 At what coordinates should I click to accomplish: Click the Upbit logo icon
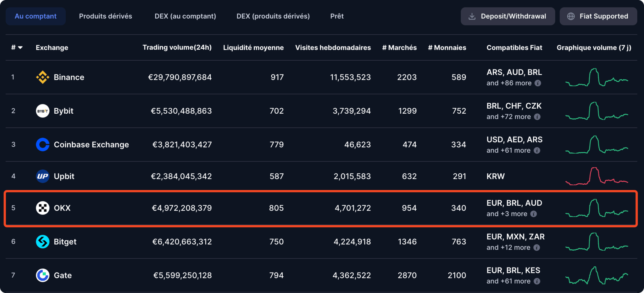pyautogui.click(x=42, y=176)
